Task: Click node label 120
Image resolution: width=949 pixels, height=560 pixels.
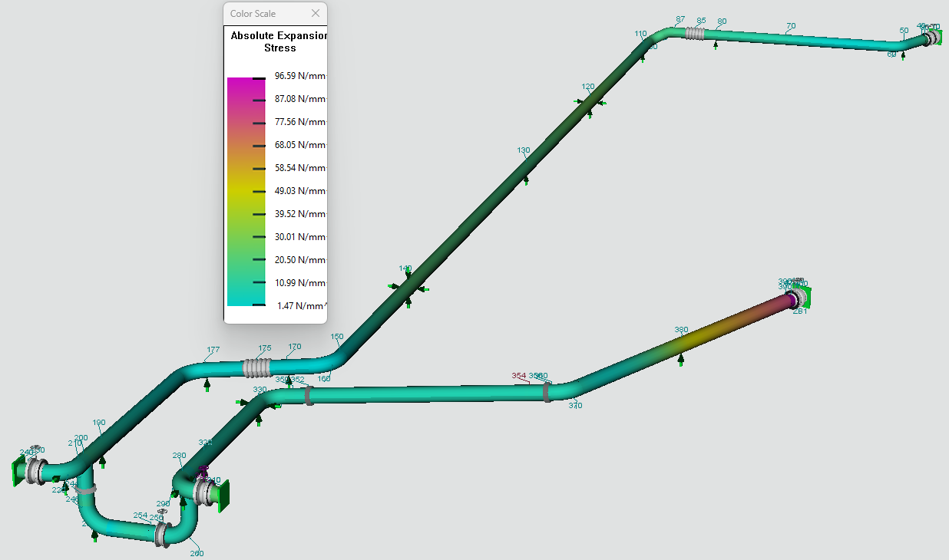Action: coord(588,87)
